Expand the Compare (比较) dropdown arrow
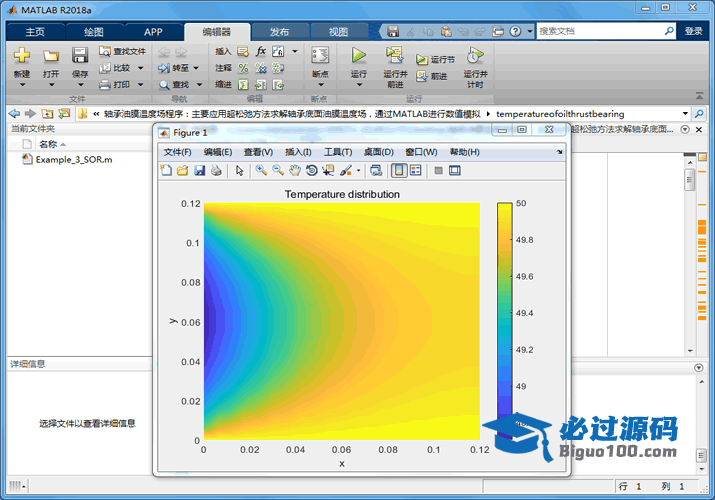The width and height of the screenshot is (715, 500). pyautogui.click(x=140, y=68)
